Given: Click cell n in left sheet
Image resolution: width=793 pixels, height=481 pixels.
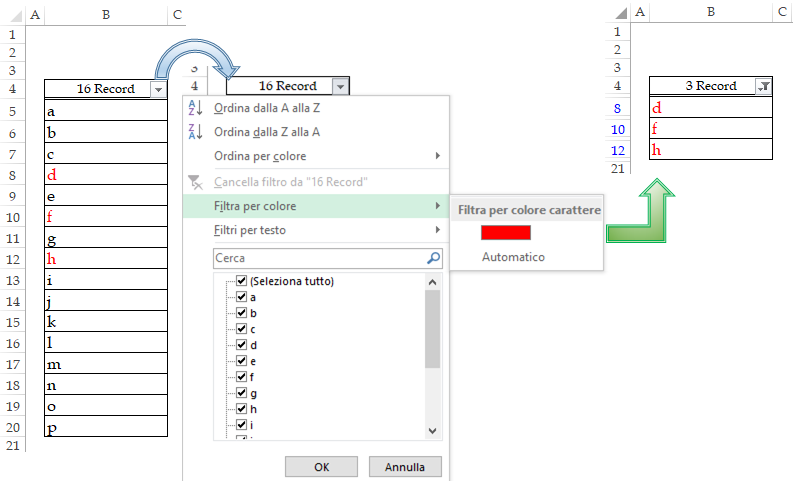Looking at the screenshot, I should pyautogui.click(x=106, y=385).
